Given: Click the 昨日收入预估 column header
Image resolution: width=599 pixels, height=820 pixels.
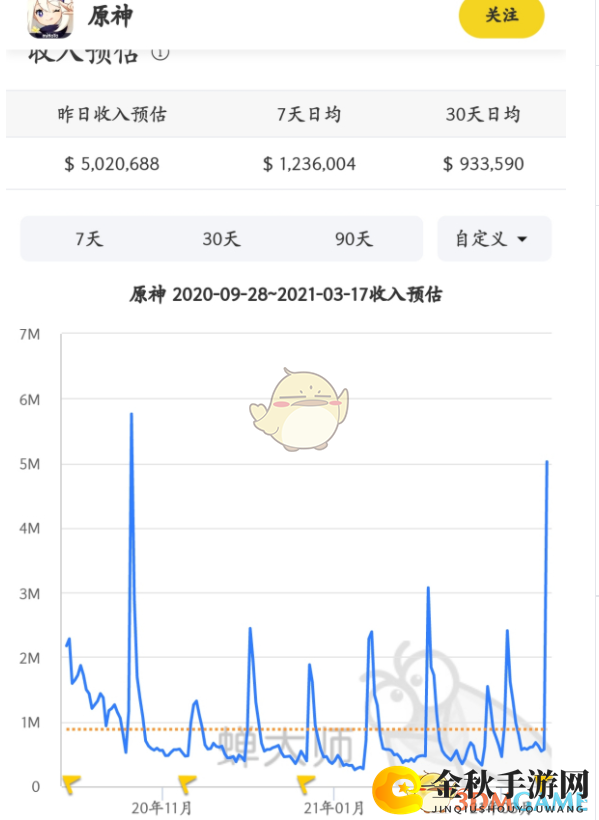Looking at the screenshot, I should (x=112, y=114).
